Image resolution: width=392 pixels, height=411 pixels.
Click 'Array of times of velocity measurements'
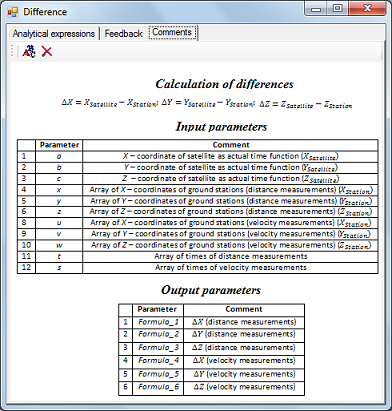(x=231, y=267)
